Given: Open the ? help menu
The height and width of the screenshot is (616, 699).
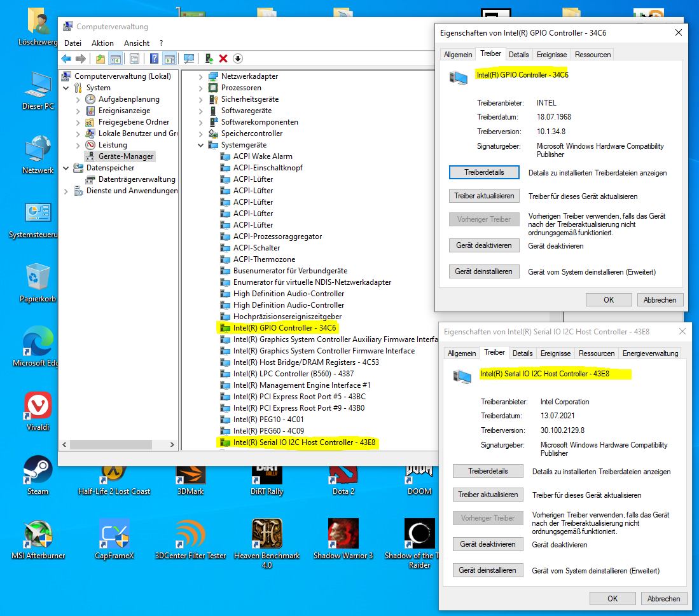Looking at the screenshot, I should (162, 43).
